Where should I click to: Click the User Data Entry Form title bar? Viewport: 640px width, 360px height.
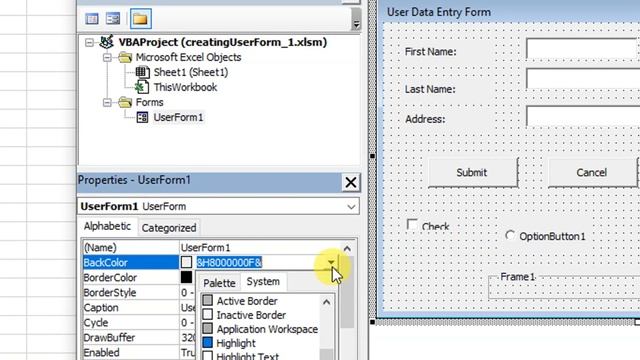pos(509,12)
